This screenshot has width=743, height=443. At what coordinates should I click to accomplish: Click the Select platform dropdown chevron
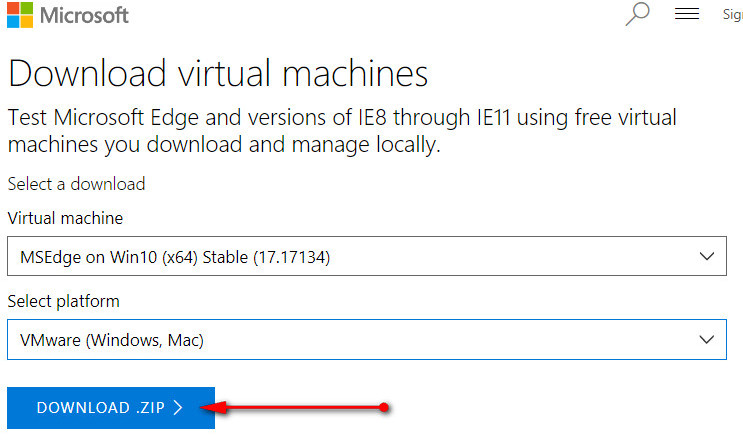click(x=707, y=340)
